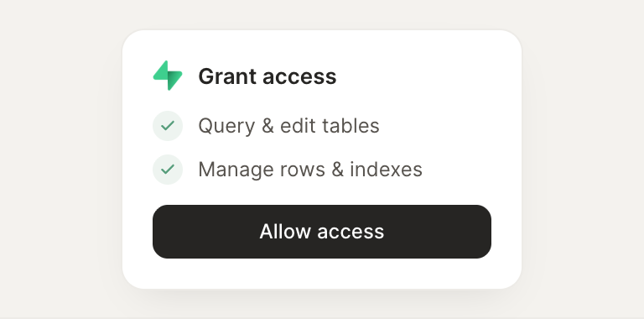Click the Query & edit tables permission text
Screen dimensions: 644x319
tap(288, 126)
